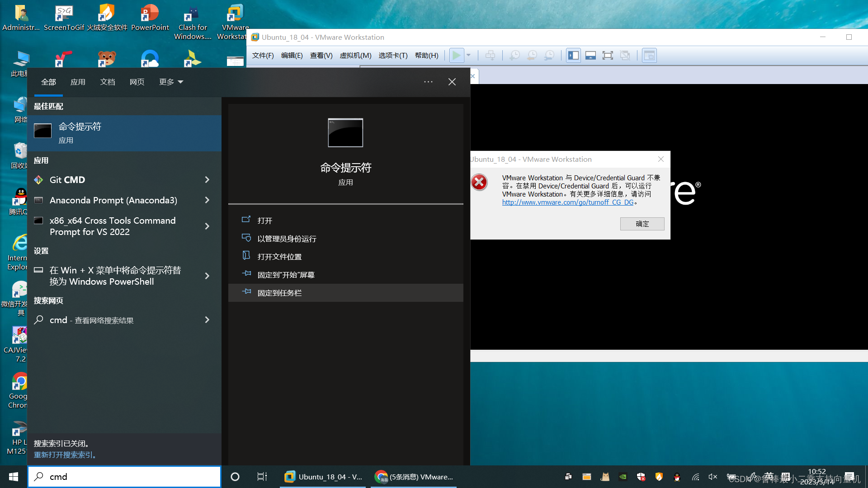868x488 pixels.
Task: Open the 帮助(H) menu
Action: (x=427, y=56)
